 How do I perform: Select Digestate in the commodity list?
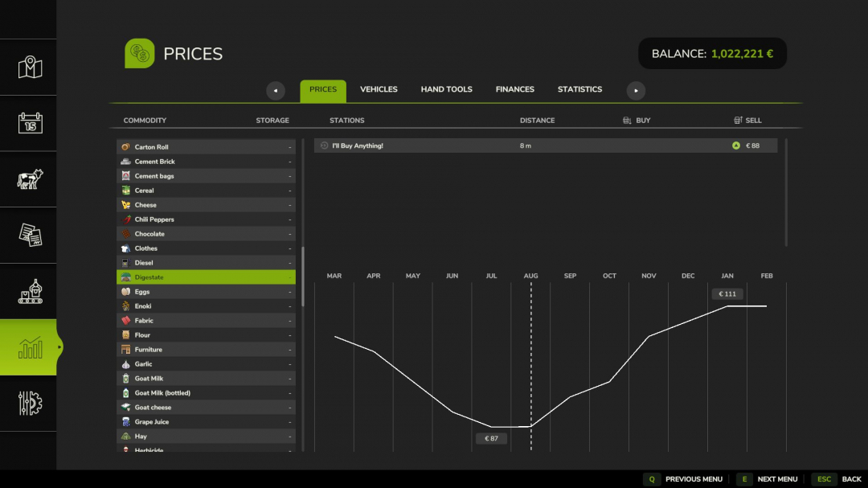pyautogui.click(x=206, y=277)
